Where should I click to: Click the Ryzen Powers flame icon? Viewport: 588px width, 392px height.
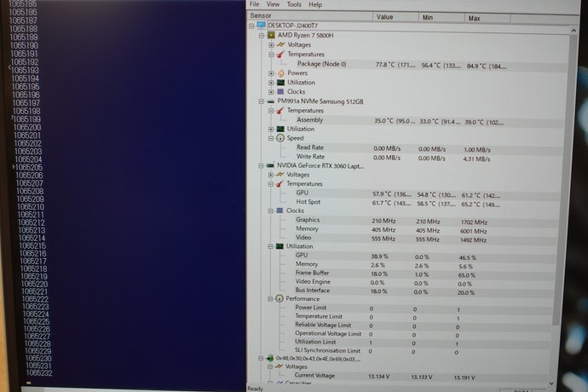(x=281, y=73)
